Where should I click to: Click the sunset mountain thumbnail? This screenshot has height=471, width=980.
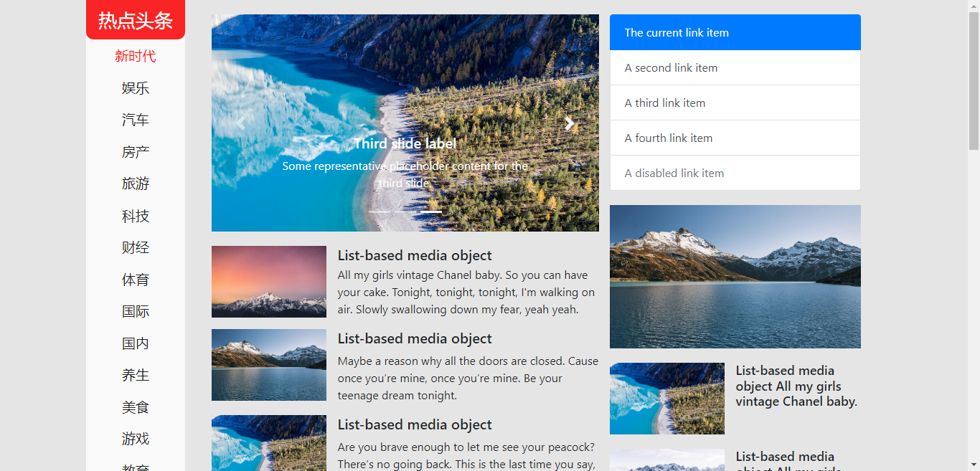tap(269, 282)
